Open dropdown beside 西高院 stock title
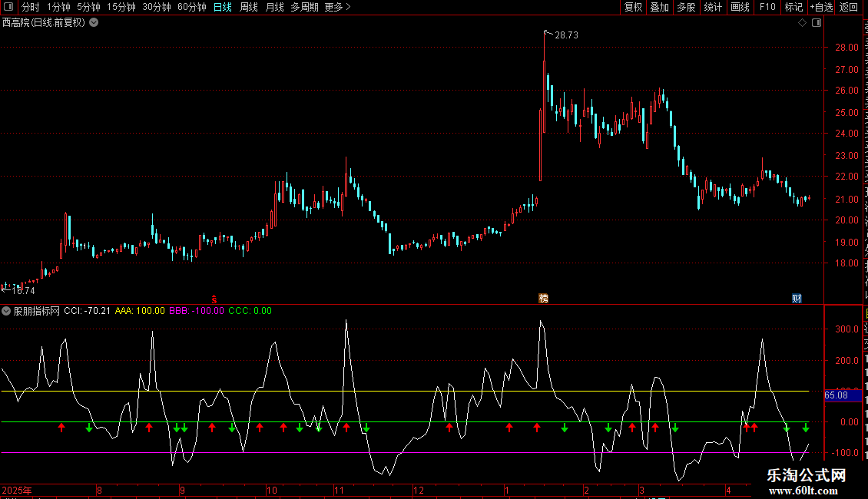 (94, 23)
